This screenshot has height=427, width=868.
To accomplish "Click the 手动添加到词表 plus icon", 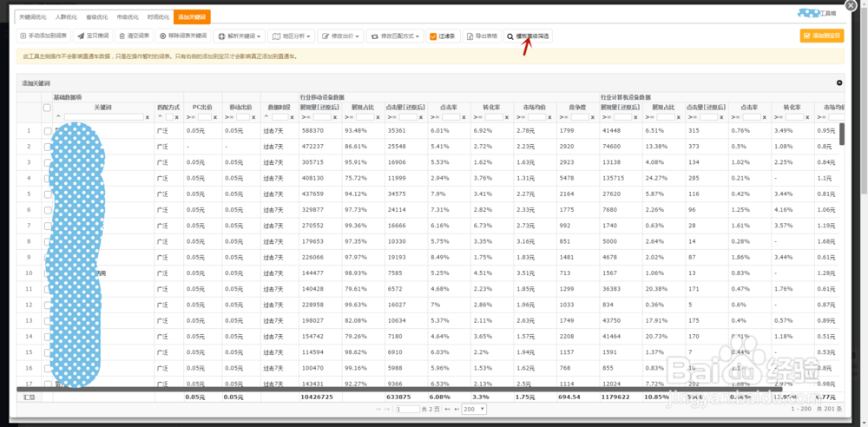I will 23,36.
